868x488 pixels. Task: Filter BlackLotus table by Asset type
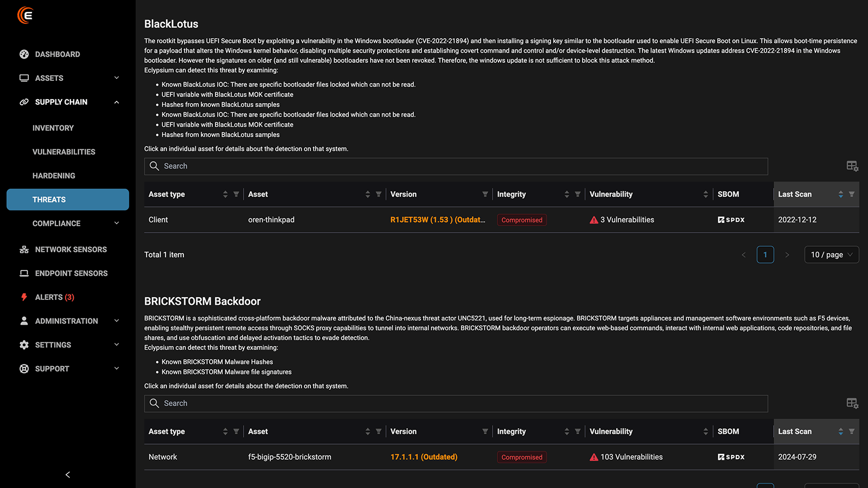click(x=236, y=194)
